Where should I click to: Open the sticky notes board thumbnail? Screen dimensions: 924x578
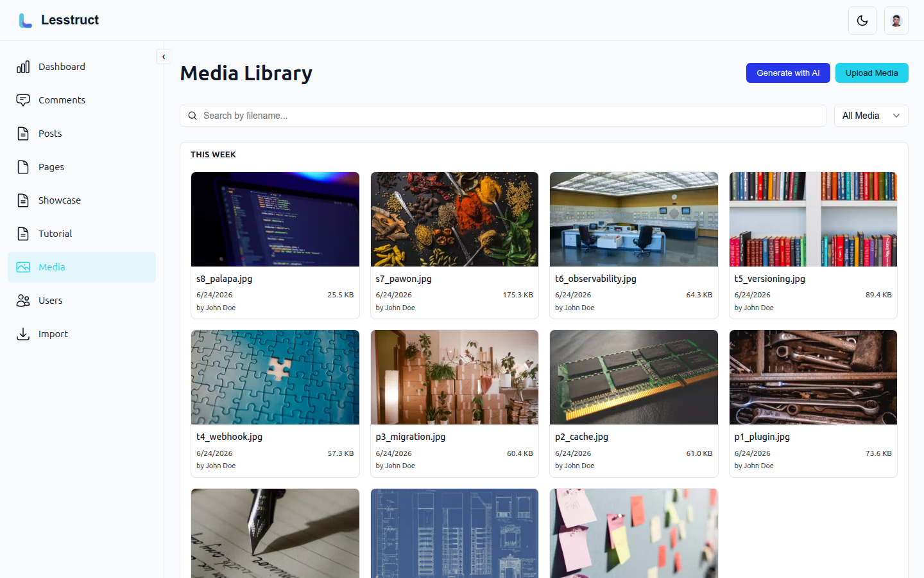click(x=634, y=534)
